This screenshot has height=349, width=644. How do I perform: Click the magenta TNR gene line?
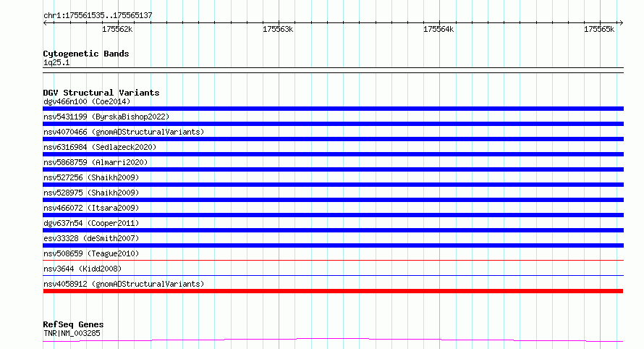333,340
